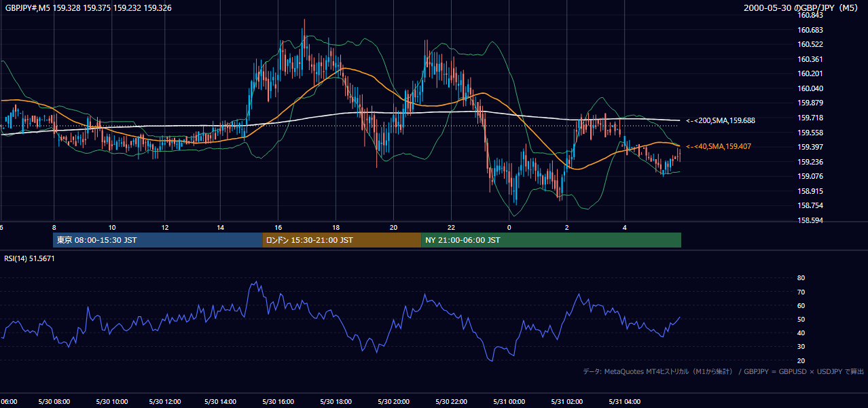Click hour label 8 under price chart
The image size is (868, 408).
[x=54, y=227]
